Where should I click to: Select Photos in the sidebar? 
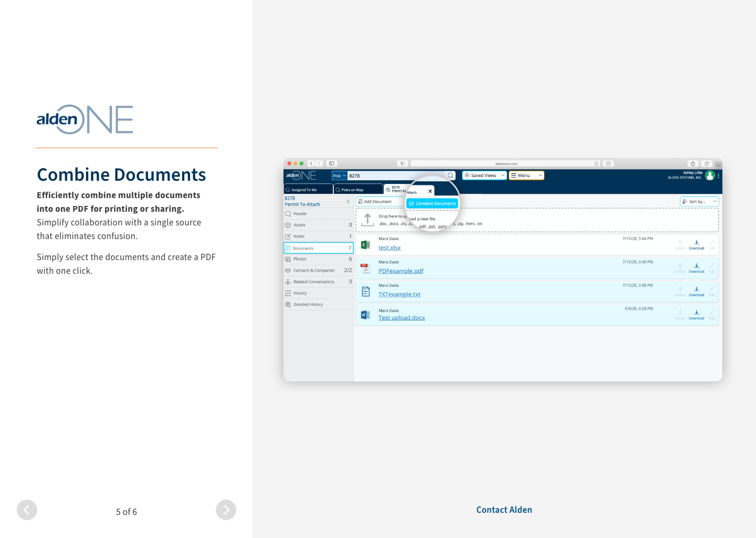tap(300, 259)
